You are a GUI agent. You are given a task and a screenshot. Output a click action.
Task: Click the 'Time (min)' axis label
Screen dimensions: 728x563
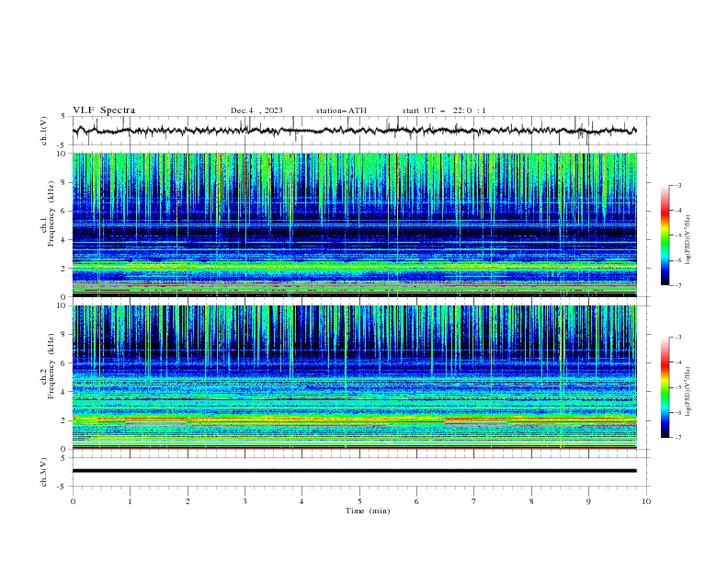[x=368, y=511]
